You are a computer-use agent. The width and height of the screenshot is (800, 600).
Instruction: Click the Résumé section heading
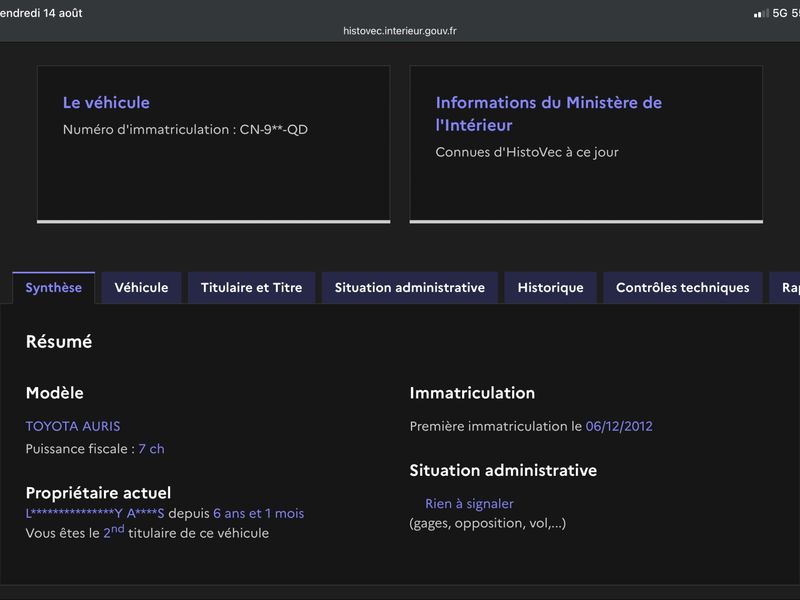59,341
